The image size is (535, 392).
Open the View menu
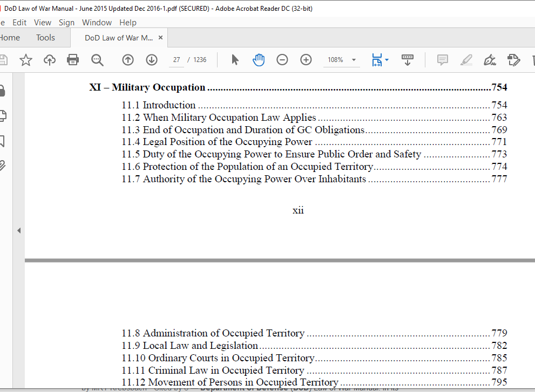point(43,23)
